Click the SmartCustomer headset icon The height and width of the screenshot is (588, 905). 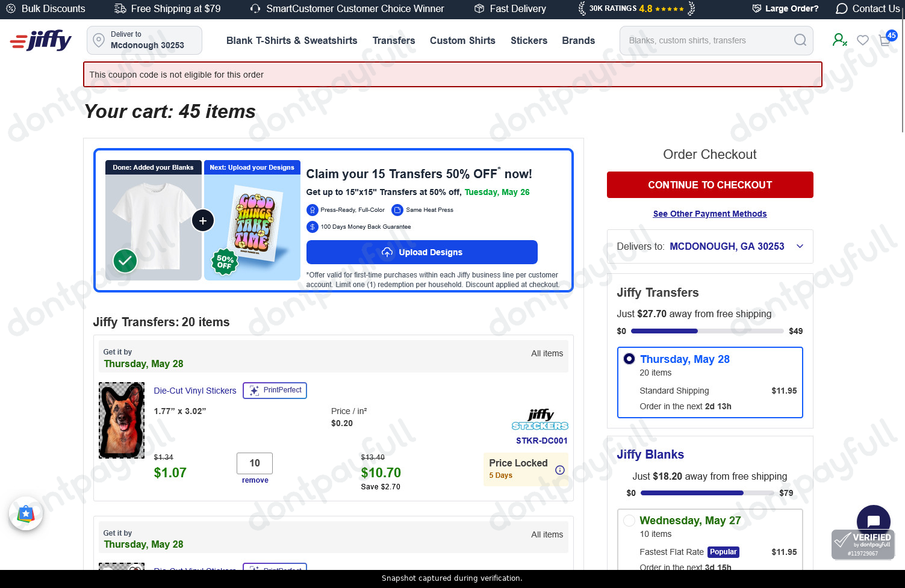click(x=255, y=8)
